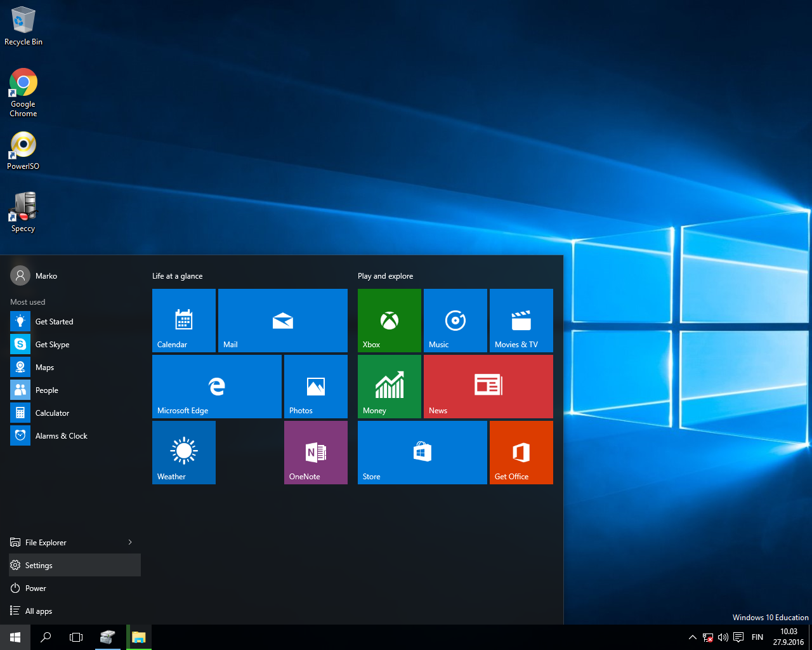Select Calculator in Most used list

pyautogui.click(x=52, y=413)
